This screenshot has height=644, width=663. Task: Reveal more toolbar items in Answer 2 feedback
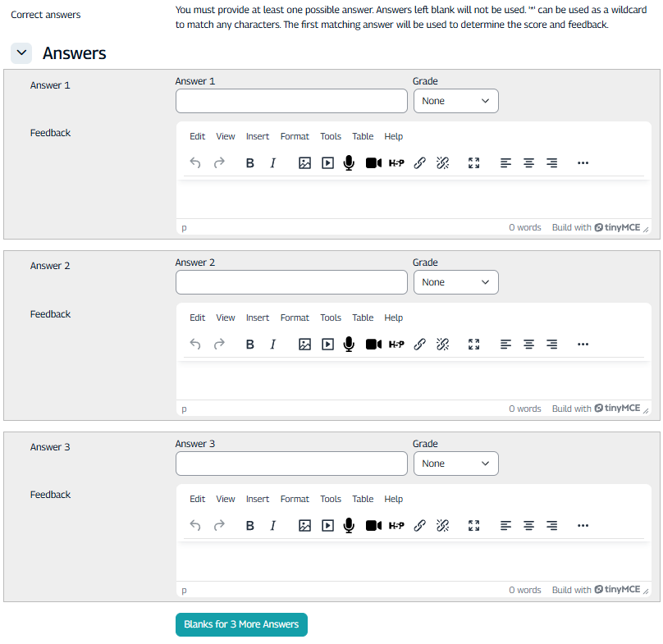[x=583, y=345]
